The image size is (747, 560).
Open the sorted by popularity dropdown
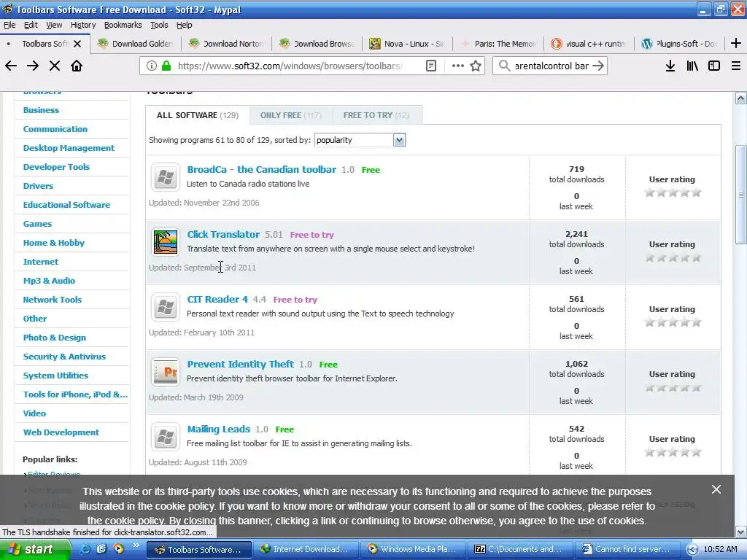coord(360,140)
